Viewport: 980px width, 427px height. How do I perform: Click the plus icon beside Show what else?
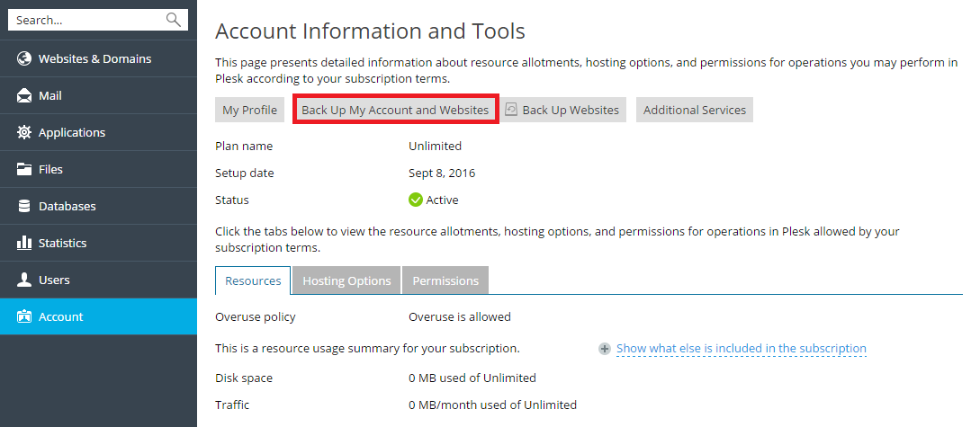click(605, 349)
